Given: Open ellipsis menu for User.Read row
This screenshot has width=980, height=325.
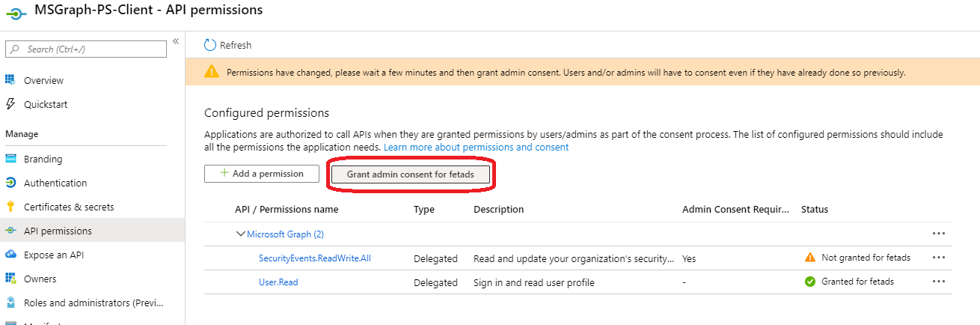Looking at the screenshot, I should [939, 282].
